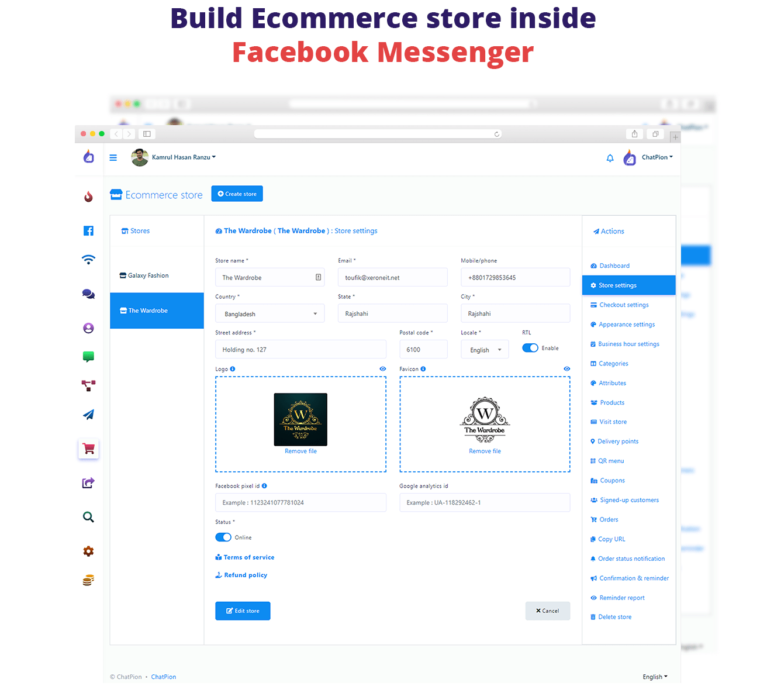Open the chat bubbles icon in sidebar

click(88, 294)
